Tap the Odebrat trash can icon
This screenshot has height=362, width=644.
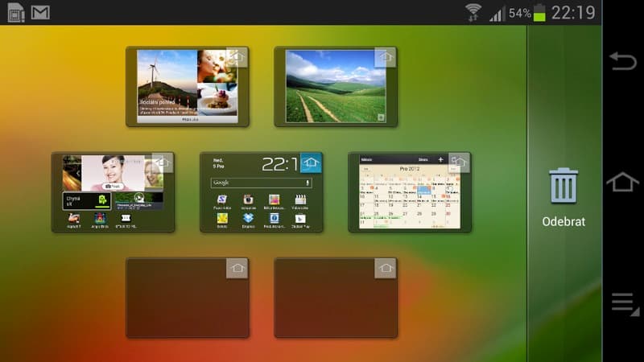point(563,186)
